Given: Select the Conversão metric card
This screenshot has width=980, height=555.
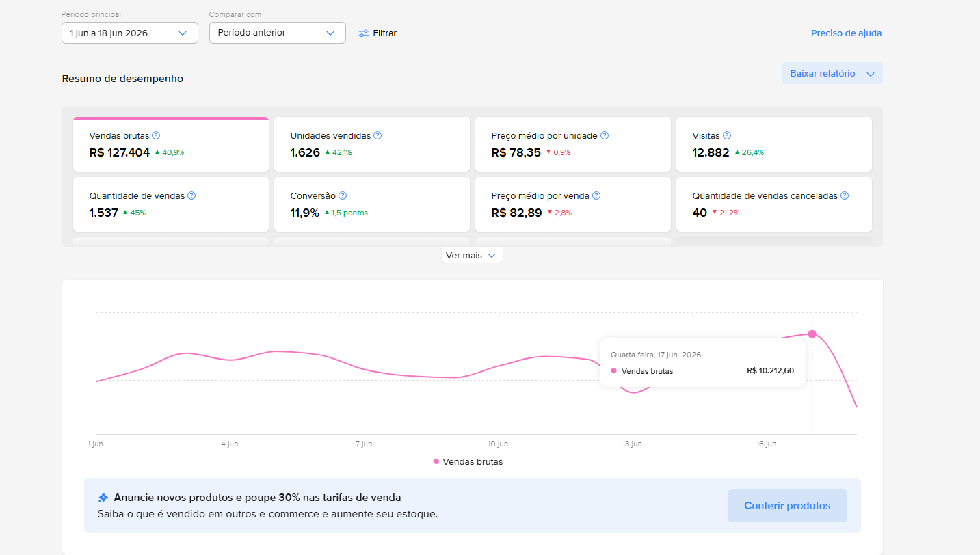Looking at the screenshot, I should pyautogui.click(x=372, y=204).
